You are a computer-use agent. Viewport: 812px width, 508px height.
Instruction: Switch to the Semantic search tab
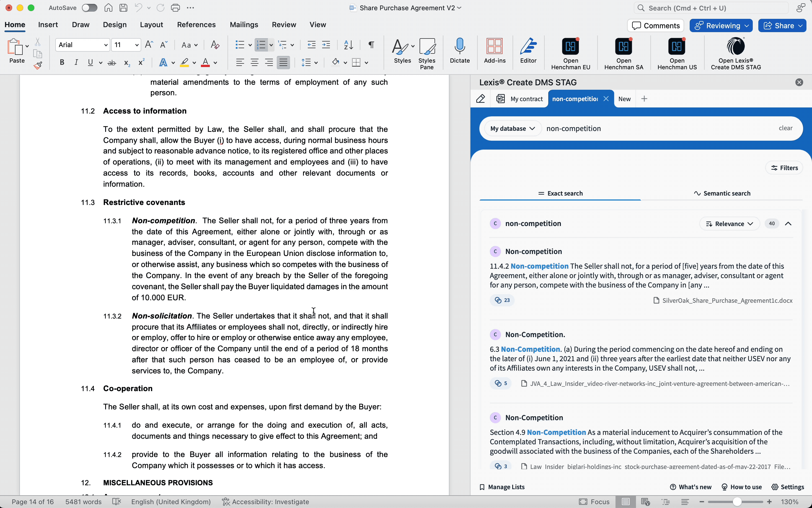point(722,193)
